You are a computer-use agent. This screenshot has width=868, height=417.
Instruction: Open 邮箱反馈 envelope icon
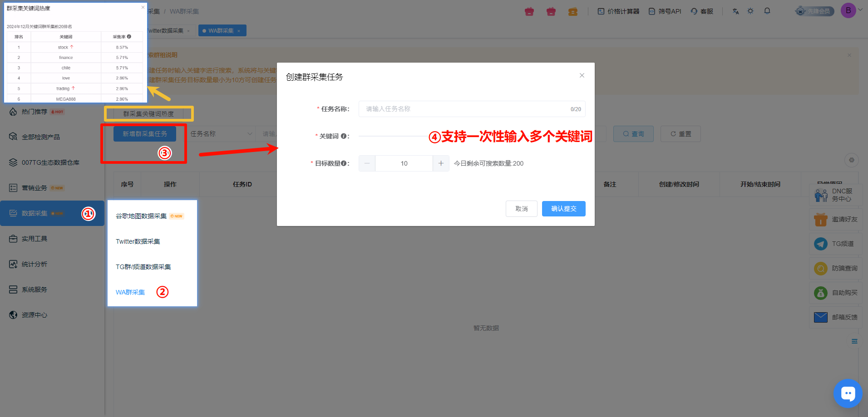click(820, 317)
